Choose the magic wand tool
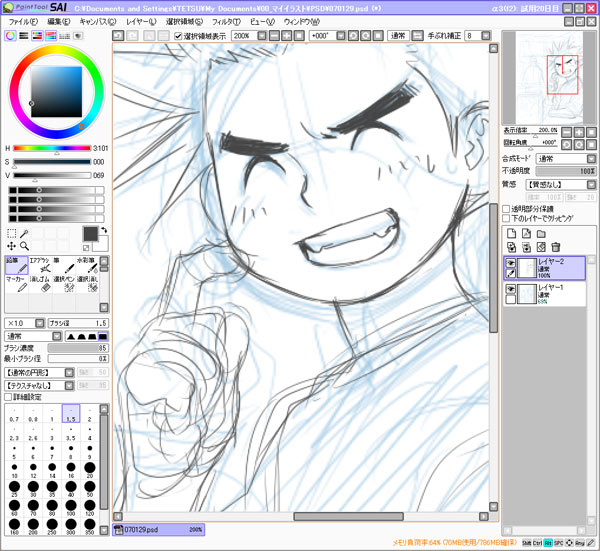This screenshot has width=600, height=551. pyautogui.click(x=24, y=233)
